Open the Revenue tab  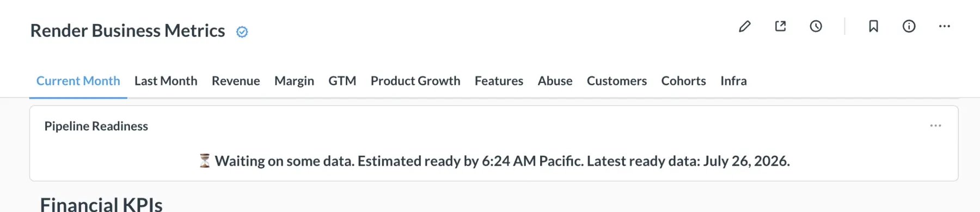point(236,81)
